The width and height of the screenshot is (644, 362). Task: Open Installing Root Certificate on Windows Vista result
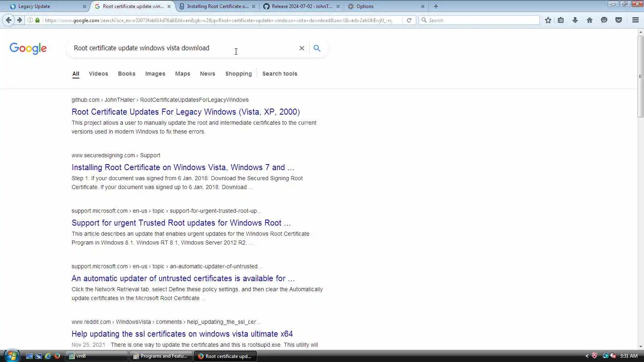(183, 167)
